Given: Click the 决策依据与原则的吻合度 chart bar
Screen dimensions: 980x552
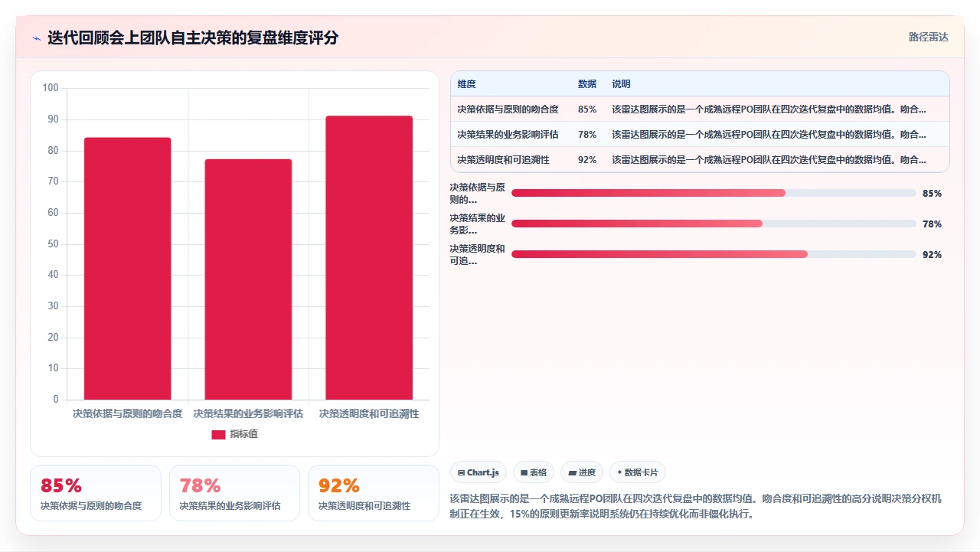Looking at the screenshot, I should (127, 269).
